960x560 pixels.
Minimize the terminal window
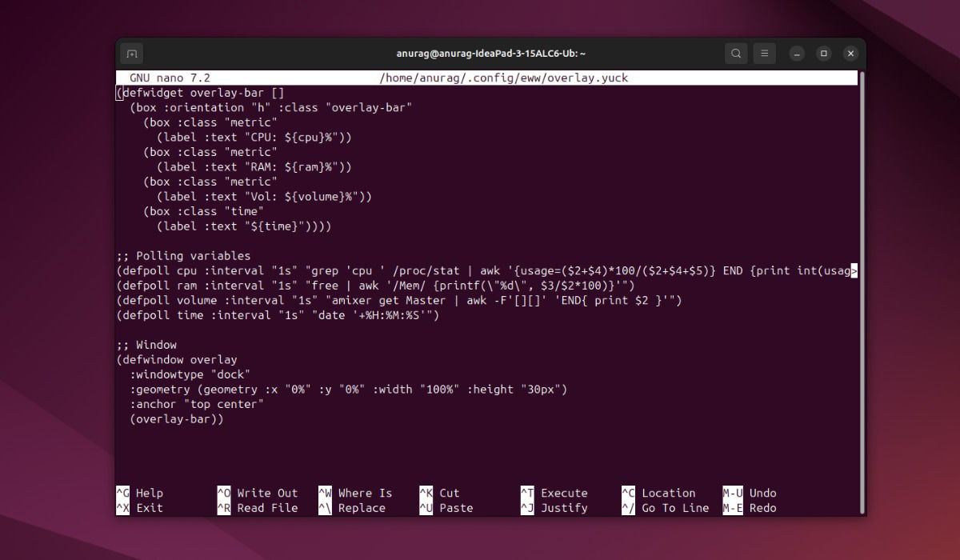pos(797,54)
